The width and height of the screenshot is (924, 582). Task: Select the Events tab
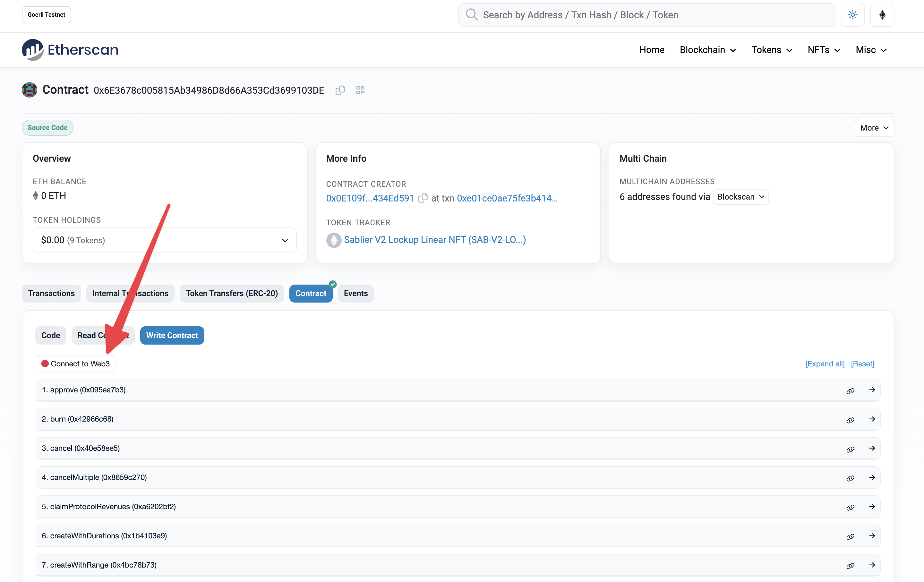pos(355,293)
